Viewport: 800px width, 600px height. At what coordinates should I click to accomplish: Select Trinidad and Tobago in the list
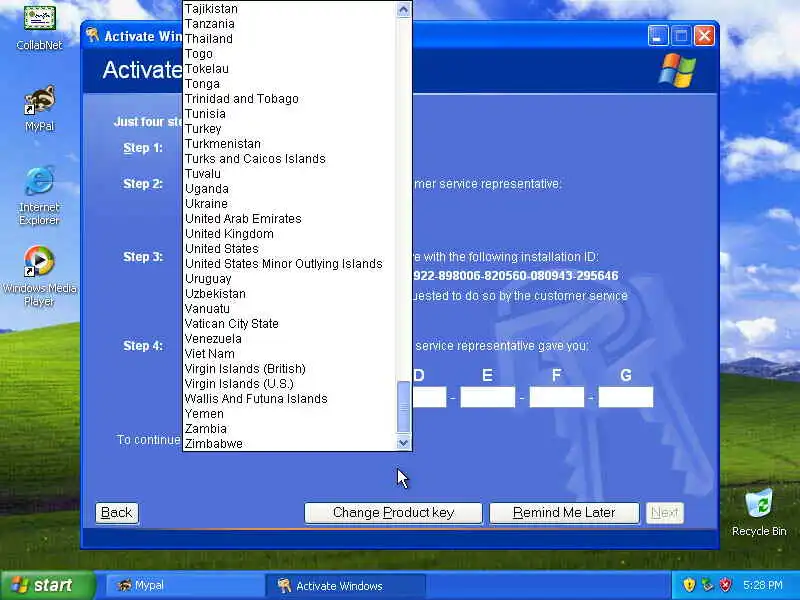coord(289,99)
